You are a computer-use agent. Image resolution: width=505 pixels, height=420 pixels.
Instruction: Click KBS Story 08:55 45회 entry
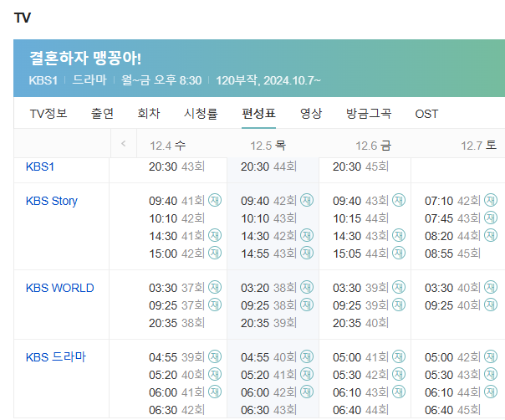coord(452,254)
